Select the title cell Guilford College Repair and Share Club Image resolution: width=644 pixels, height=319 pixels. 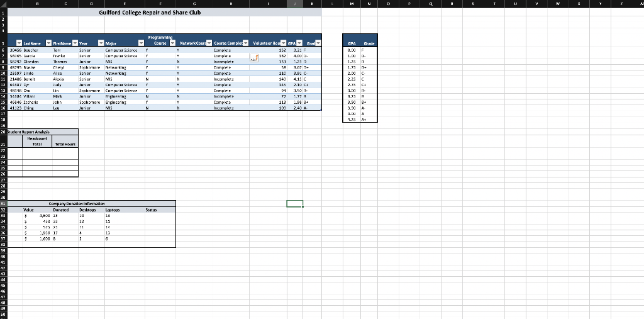coord(165,13)
